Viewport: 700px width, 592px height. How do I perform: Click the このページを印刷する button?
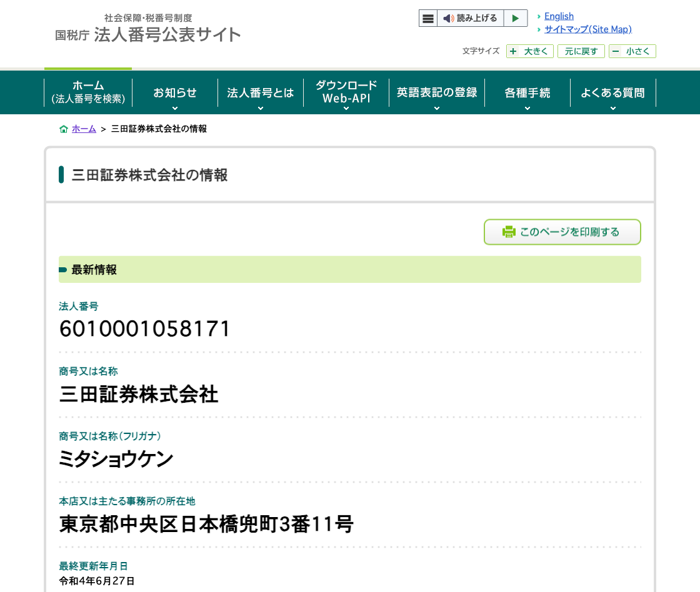(x=562, y=232)
